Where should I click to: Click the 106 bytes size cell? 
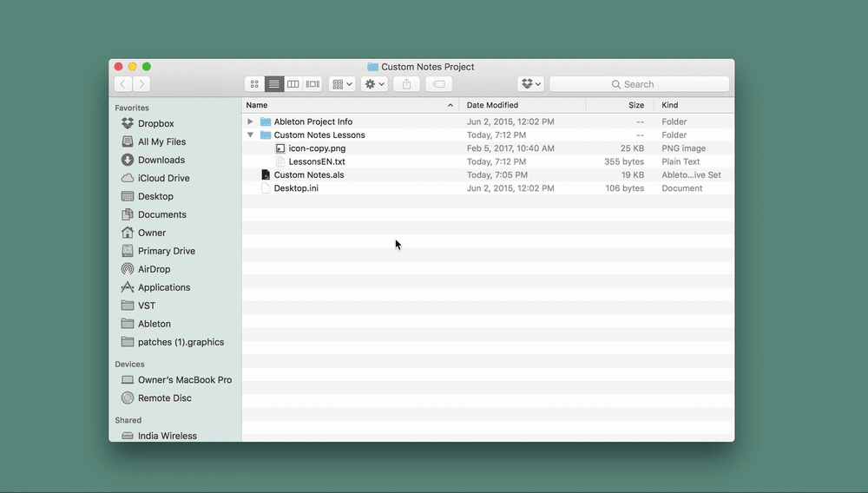click(624, 188)
